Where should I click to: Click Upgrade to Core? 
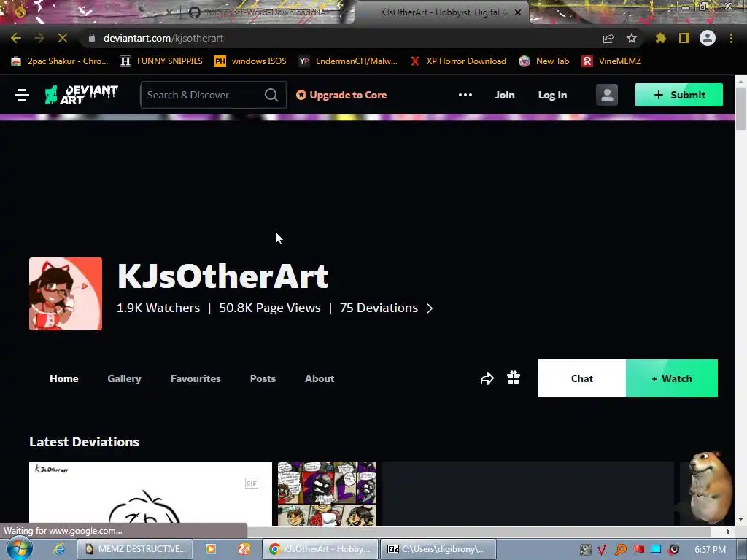[x=341, y=95]
